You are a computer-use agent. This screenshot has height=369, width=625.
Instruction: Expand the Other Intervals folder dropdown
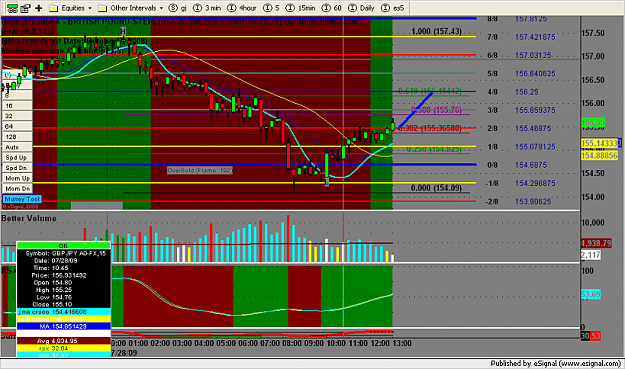[x=131, y=8]
